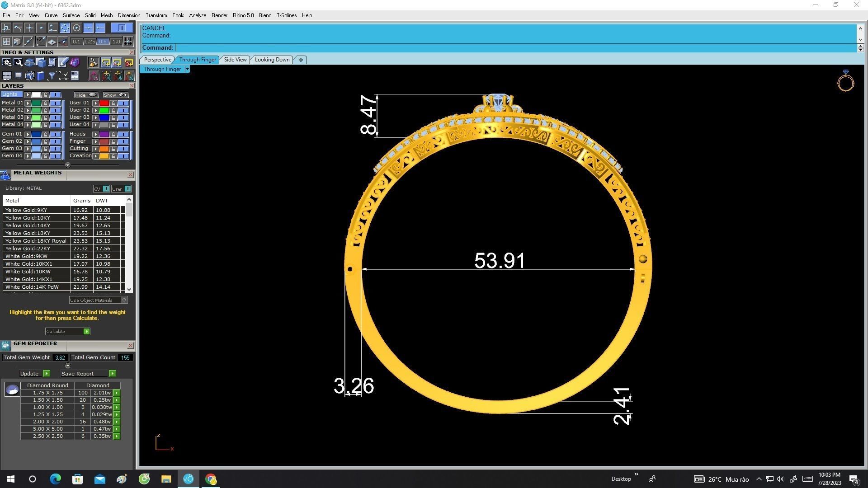This screenshot has width=868, height=488.
Task: Click the ring icon in viewport corner
Action: (x=845, y=81)
